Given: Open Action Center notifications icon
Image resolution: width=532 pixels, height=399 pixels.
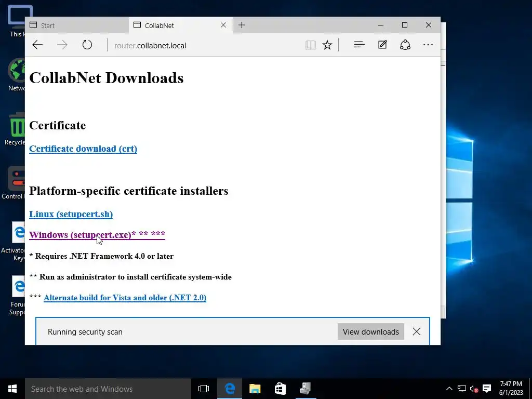Looking at the screenshot, I should click(487, 389).
